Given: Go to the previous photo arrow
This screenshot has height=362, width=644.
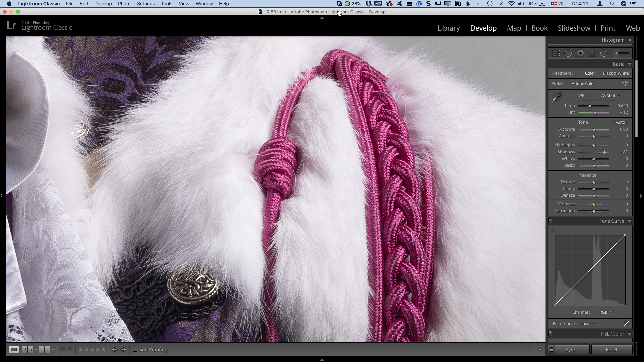Looking at the screenshot, I should [x=114, y=350].
